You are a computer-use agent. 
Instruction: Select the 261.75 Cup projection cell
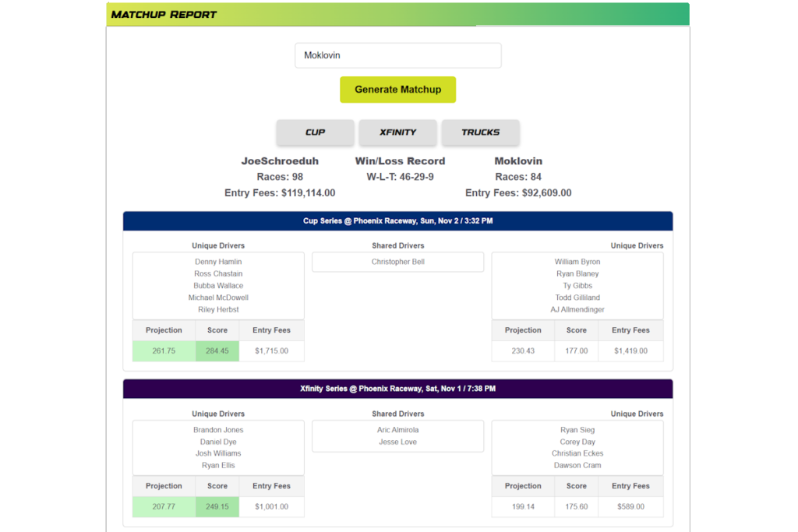(x=164, y=351)
